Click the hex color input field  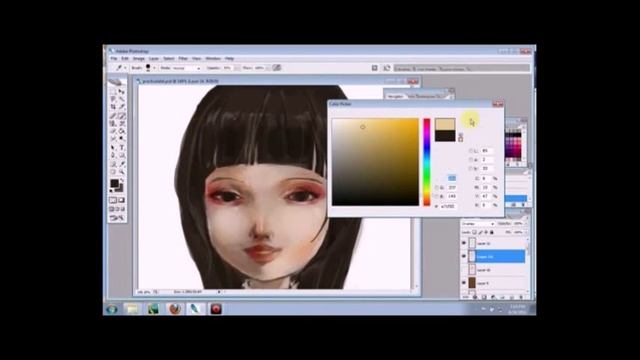[x=448, y=207]
